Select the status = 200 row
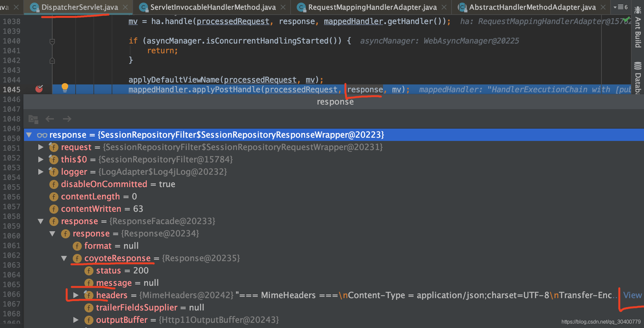 334,271
